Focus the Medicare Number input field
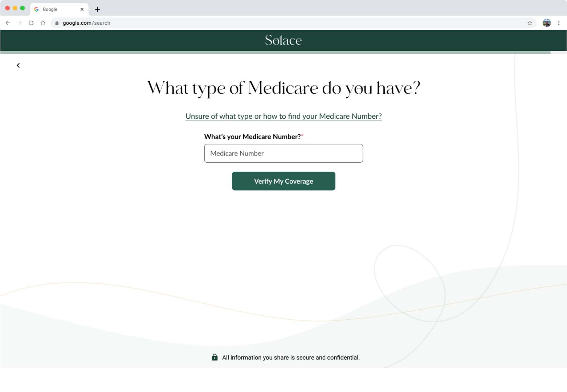Image resolution: width=567 pixels, height=392 pixels. pyautogui.click(x=283, y=153)
